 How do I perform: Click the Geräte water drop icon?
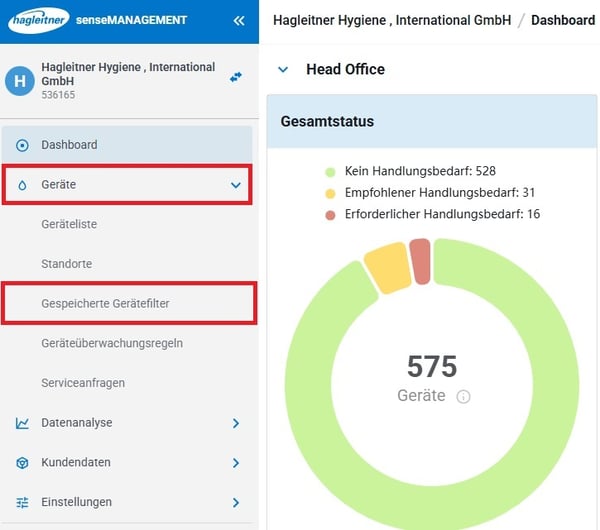(22, 185)
